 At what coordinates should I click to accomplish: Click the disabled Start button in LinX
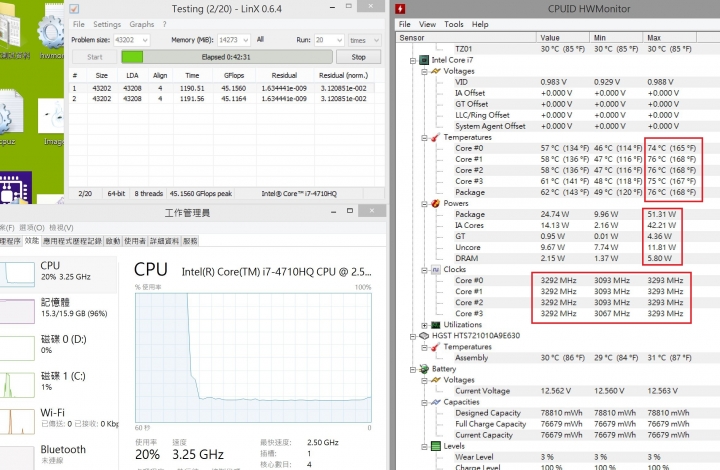click(x=95, y=57)
